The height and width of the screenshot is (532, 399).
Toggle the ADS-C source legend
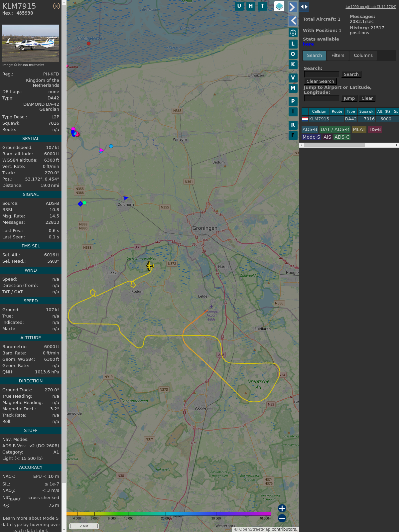(x=342, y=137)
